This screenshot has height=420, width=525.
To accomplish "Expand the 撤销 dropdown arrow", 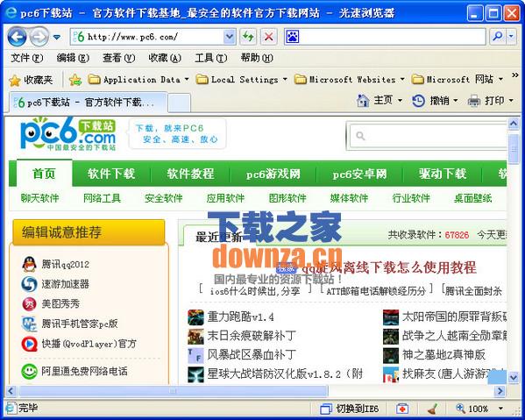I will click(x=456, y=100).
